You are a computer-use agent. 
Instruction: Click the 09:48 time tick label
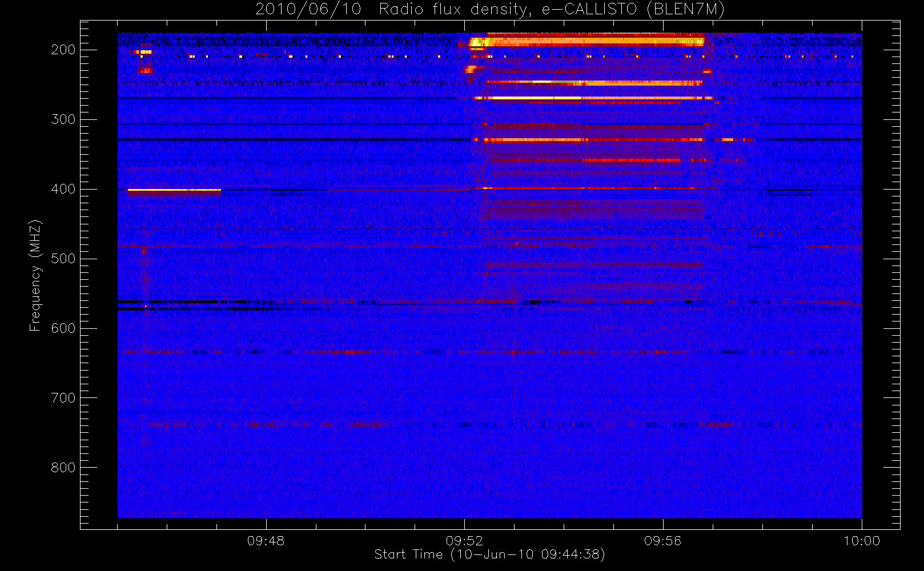(266, 541)
